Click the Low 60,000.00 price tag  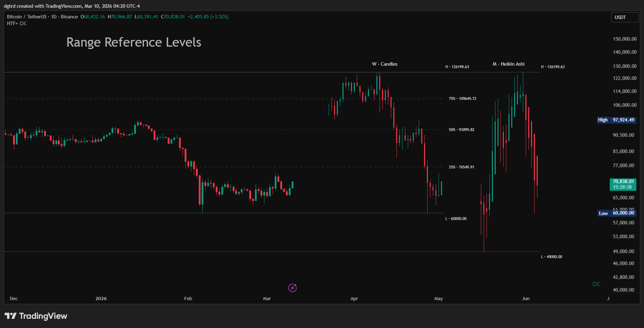tap(616, 213)
